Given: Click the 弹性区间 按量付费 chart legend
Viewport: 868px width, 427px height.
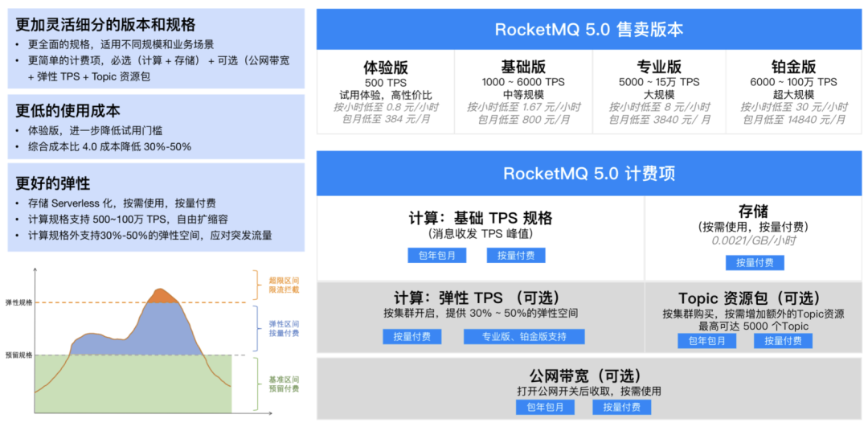Looking at the screenshot, I should pos(284,328).
